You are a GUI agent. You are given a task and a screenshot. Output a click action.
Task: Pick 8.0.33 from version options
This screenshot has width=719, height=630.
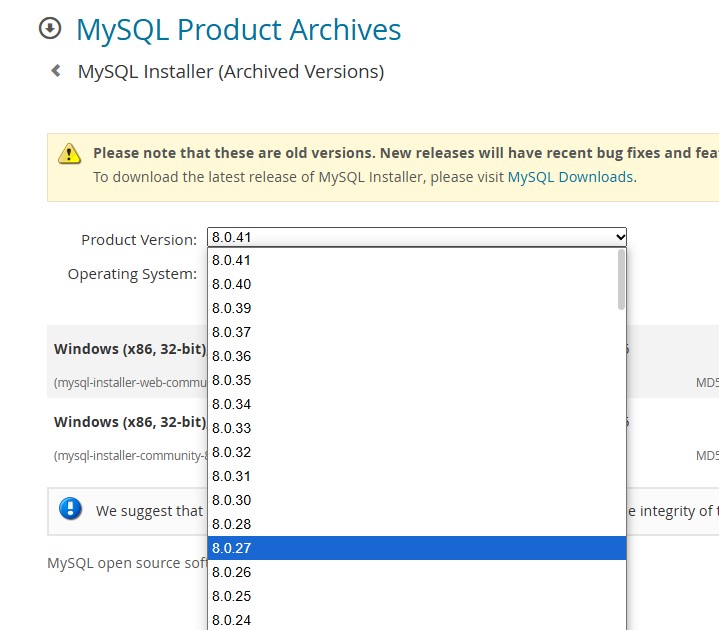417,428
